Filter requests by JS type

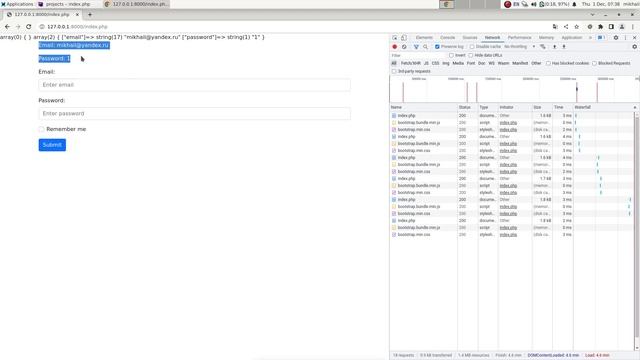tap(426, 63)
